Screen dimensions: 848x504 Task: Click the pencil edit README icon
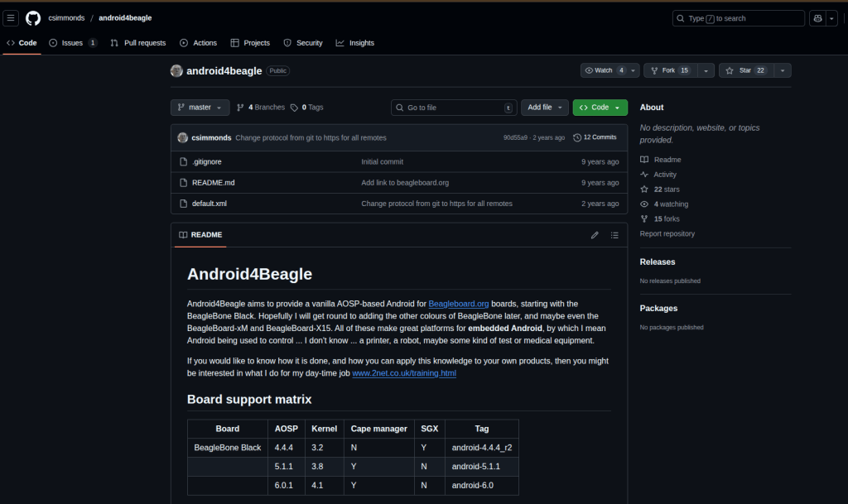point(595,235)
